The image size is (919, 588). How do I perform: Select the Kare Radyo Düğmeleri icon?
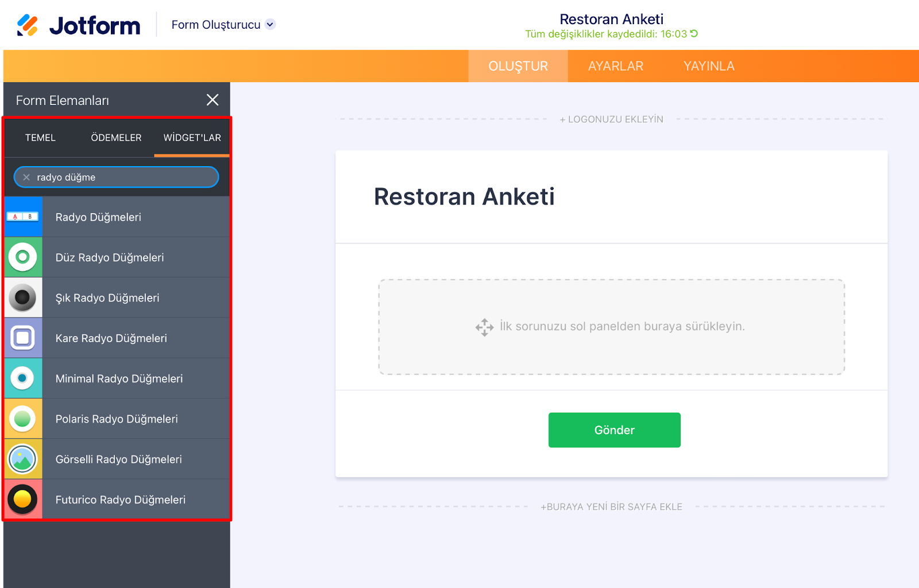click(23, 338)
